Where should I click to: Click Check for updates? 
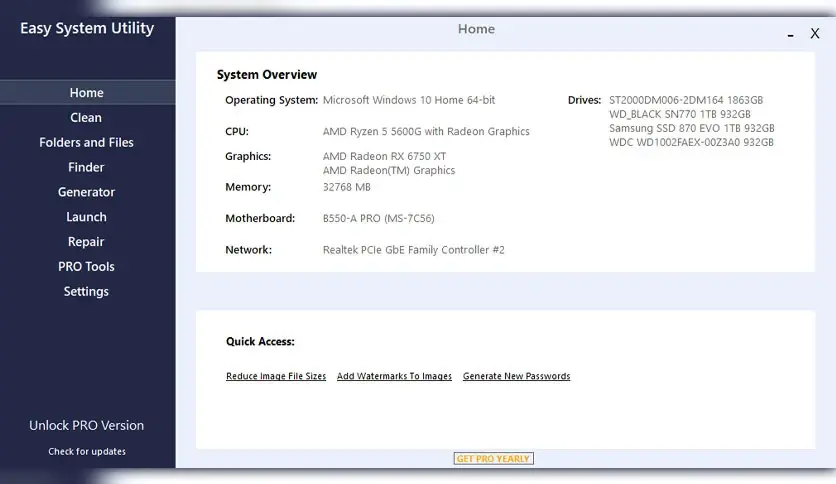pos(87,451)
